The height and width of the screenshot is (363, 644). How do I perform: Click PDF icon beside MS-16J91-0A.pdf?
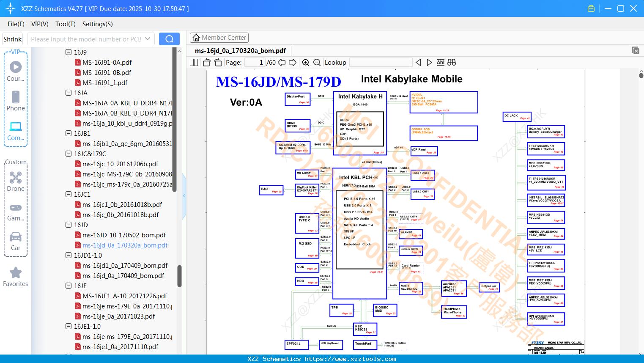[x=78, y=62]
